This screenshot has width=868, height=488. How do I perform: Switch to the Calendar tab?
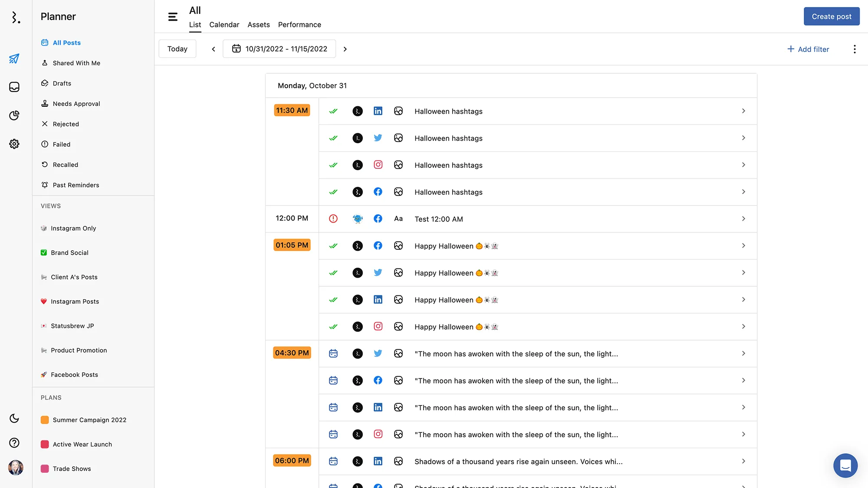pos(224,25)
